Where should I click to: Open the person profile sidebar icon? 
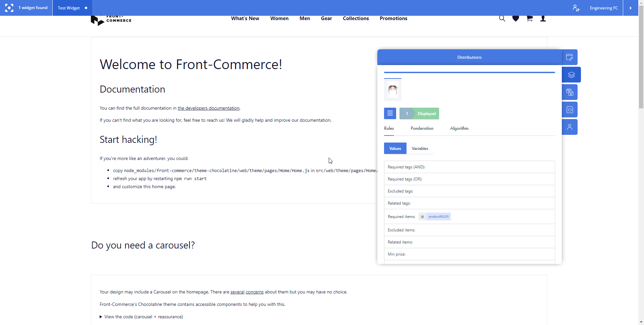[570, 127]
